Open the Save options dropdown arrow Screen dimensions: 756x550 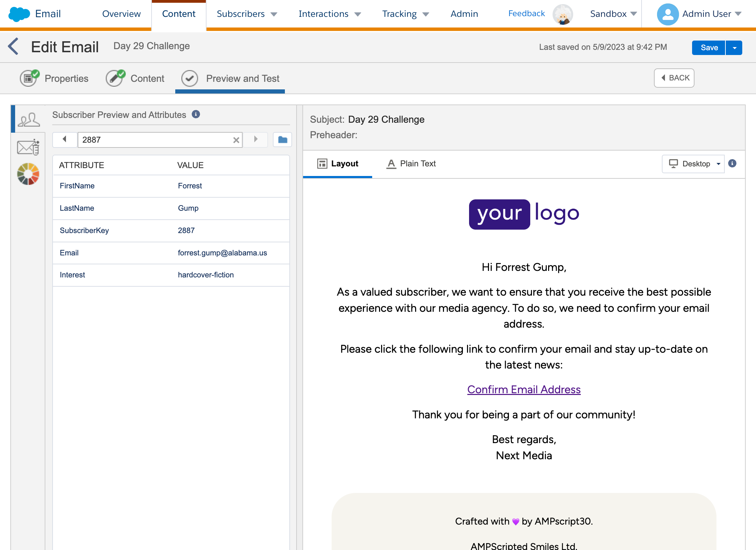click(734, 48)
